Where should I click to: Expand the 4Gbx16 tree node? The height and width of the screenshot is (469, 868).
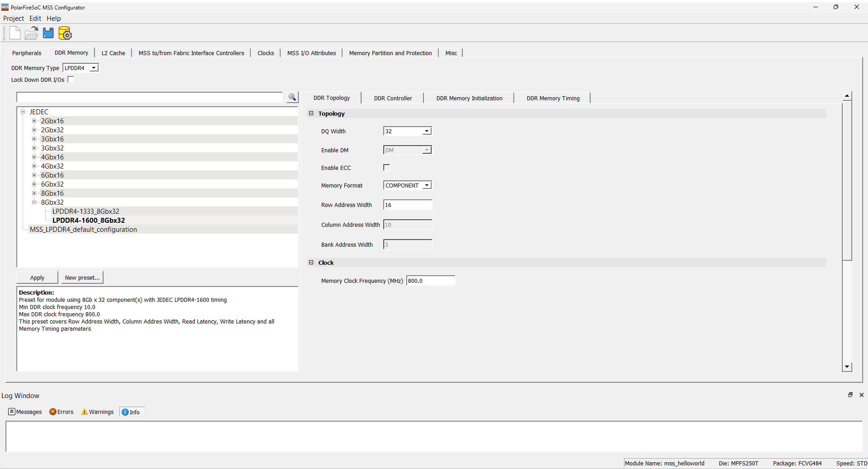click(x=34, y=157)
